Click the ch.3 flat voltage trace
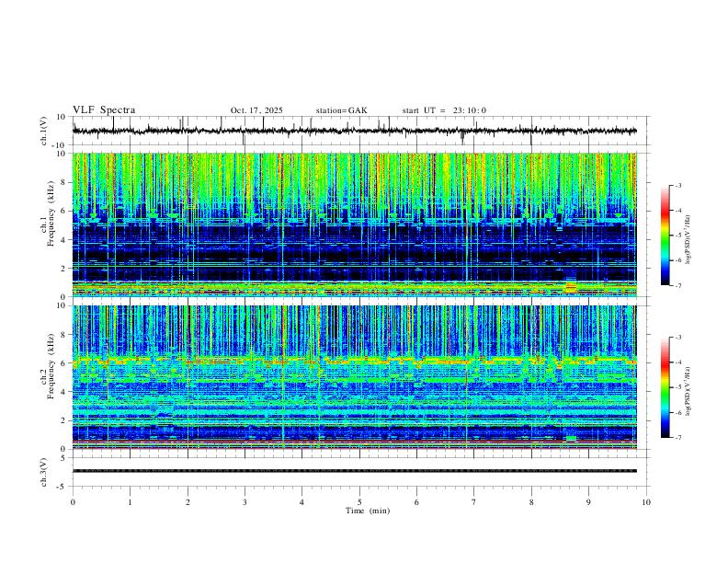This screenshot has height=563, width=728. (354, 471)
